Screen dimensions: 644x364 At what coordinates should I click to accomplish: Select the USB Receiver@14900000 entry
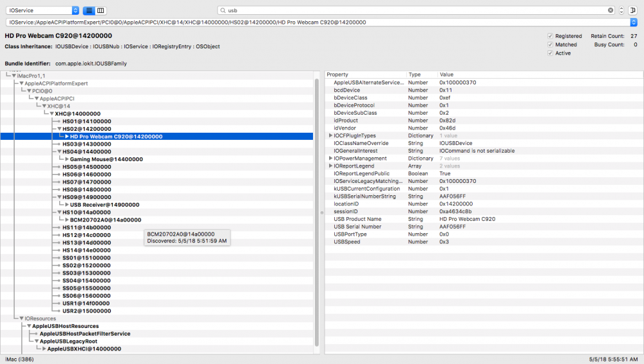click(x=104, y=205)
